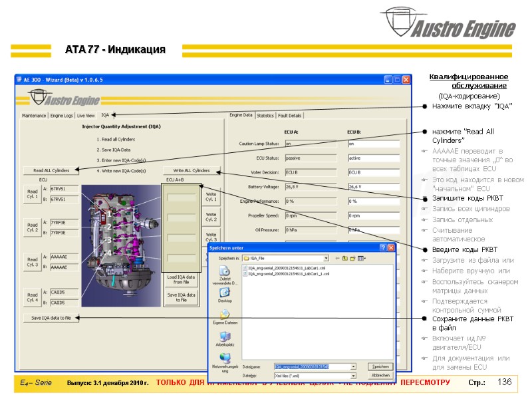Close the Speichern unter dialog

[x=391, y=247]
